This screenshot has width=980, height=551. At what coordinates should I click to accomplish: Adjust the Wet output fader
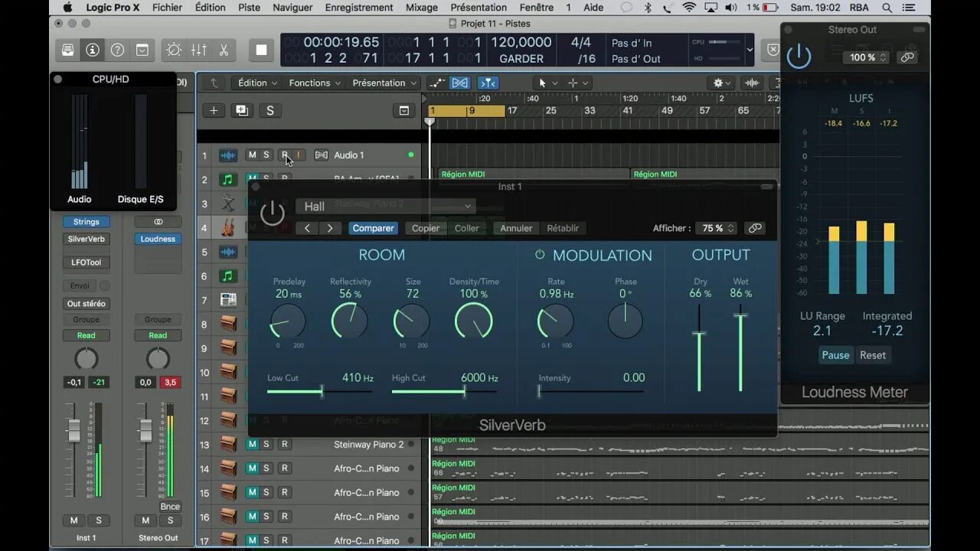(740, 315)
